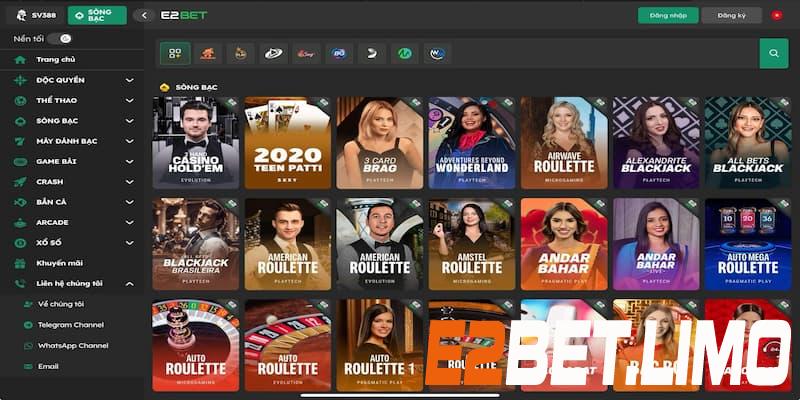The width and height of the screenshot is (800, 400).
Task: Expand the Arcade chevron
Action: click(130, 222)
